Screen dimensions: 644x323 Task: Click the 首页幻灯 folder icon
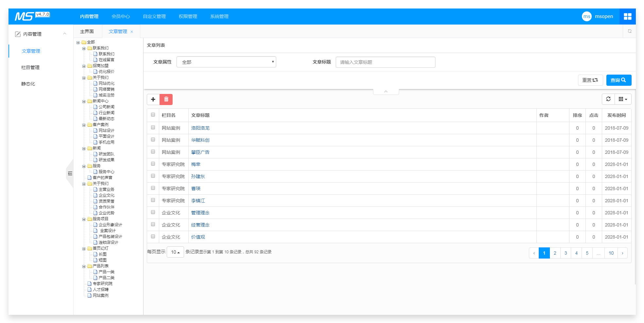90,248
